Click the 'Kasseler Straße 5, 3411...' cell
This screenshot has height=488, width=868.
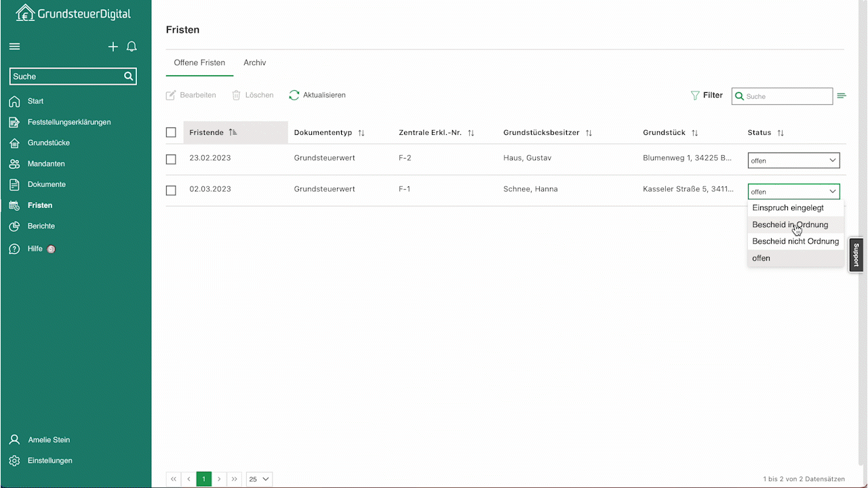click(688, 189)
